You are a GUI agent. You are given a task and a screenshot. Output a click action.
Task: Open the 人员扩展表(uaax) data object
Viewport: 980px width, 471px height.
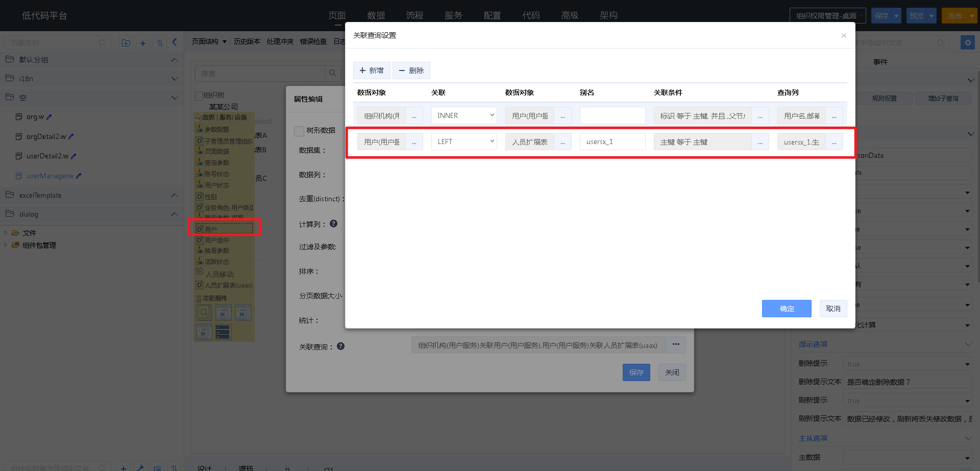(225, 285)
